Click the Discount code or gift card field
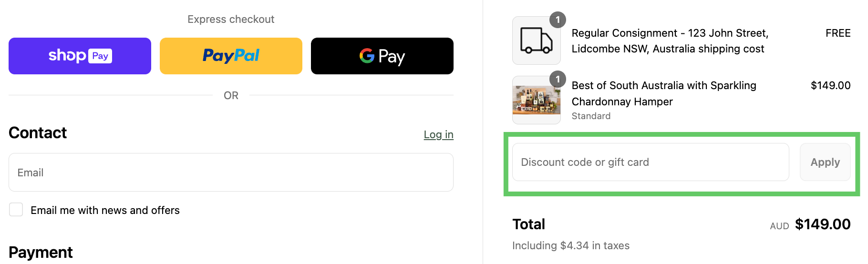 (x=651, y=162)
